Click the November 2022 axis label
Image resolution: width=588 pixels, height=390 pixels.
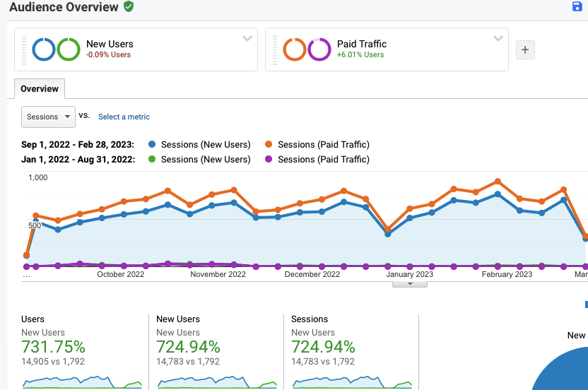pyautogui.click(x=218, y=274)
